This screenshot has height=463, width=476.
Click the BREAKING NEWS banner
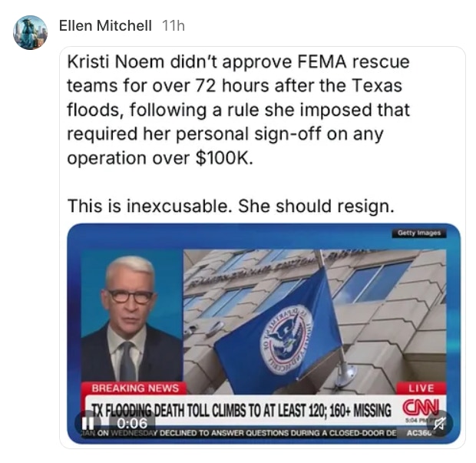135,389
